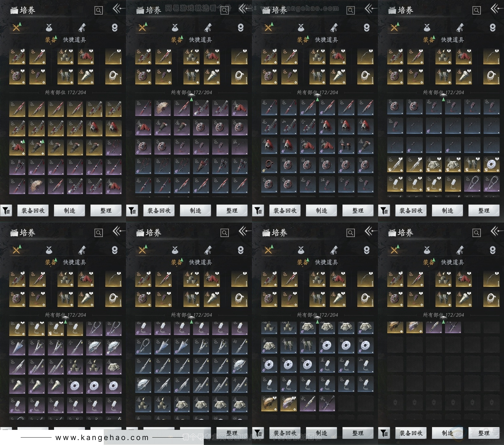
Task: Click the search magnifier in the top-left panel
Action: (99, 11)
